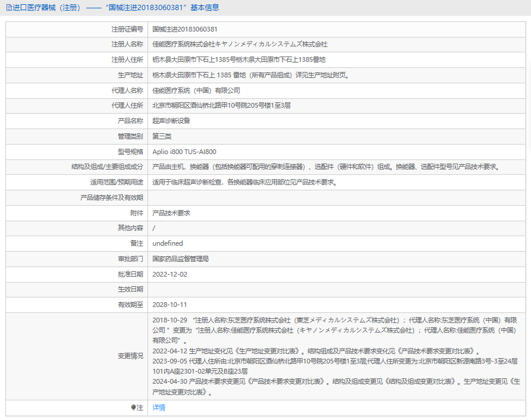Image resolution: width=531 pixels, height=420 pixels.
Task: Select the 2022-04-12 change record line
Action: click(316, 351)
